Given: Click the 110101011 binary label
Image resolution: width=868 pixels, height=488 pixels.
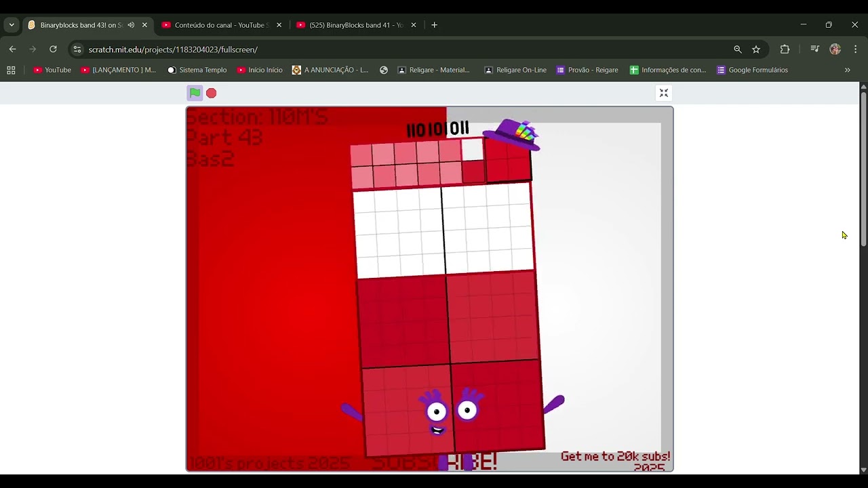Looking at the screenshot, I should 437,129.
